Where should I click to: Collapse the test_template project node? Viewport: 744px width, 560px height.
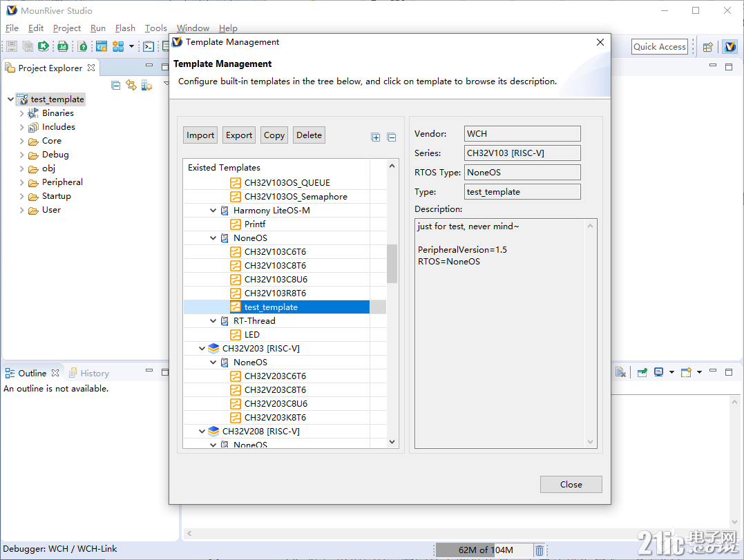[x=10, y=99]
